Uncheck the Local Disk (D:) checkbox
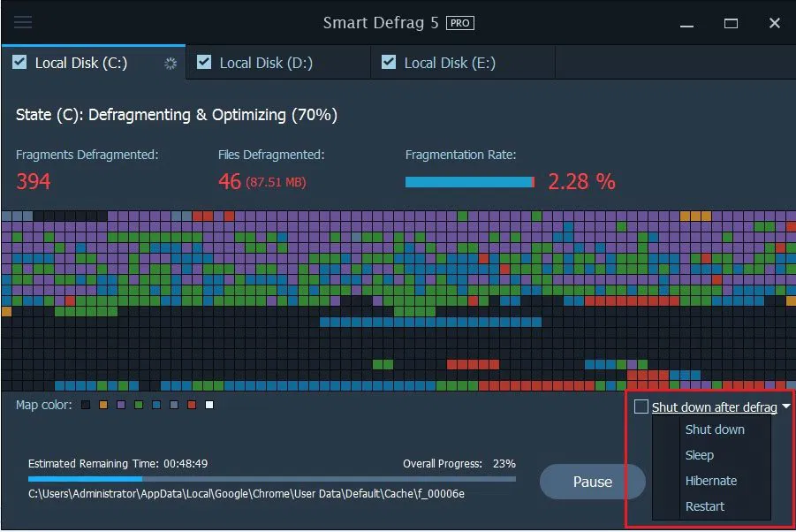796x532 pixels. (204, 63)
